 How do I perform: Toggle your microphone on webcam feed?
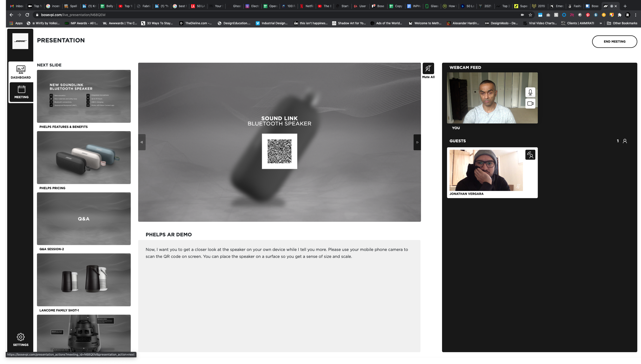[530, 92]
